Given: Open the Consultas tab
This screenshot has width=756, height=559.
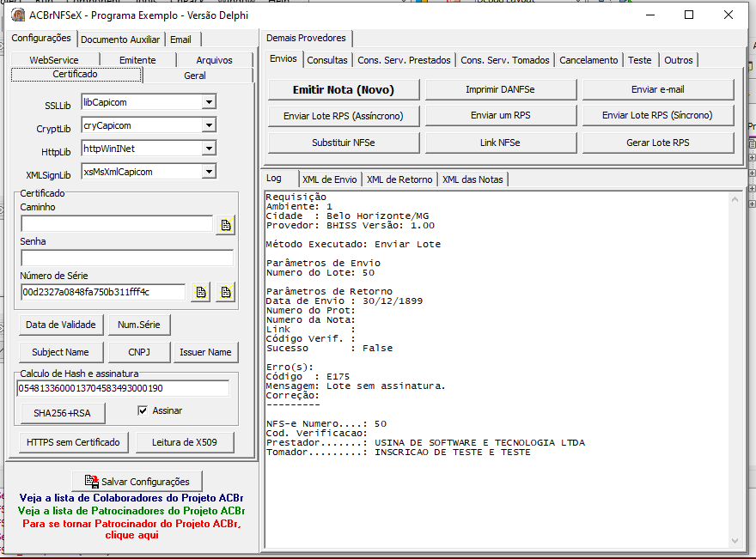Looking at the screenshot, I should [327, 60].
